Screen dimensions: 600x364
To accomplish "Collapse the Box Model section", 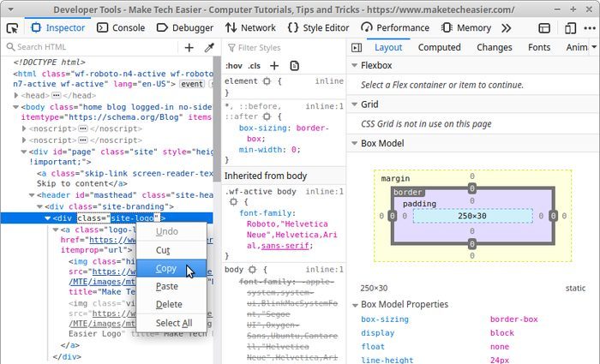I will pyautogui.click(x=355, y=143).
